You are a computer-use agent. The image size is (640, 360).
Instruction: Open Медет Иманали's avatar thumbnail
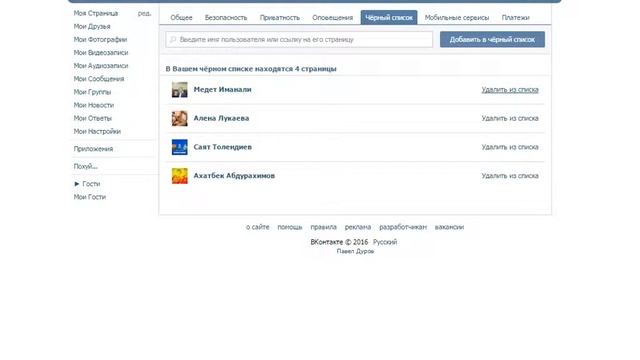(180, 90)
